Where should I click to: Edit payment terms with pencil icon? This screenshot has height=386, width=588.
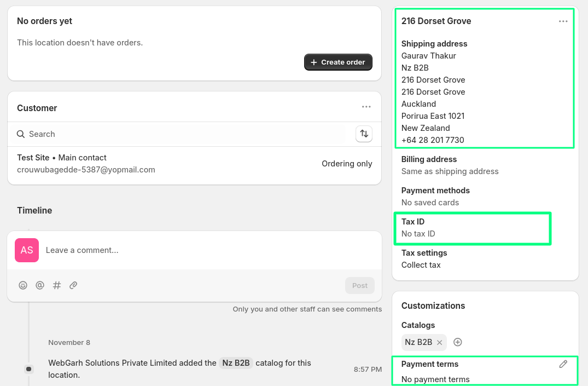[563, 364]
